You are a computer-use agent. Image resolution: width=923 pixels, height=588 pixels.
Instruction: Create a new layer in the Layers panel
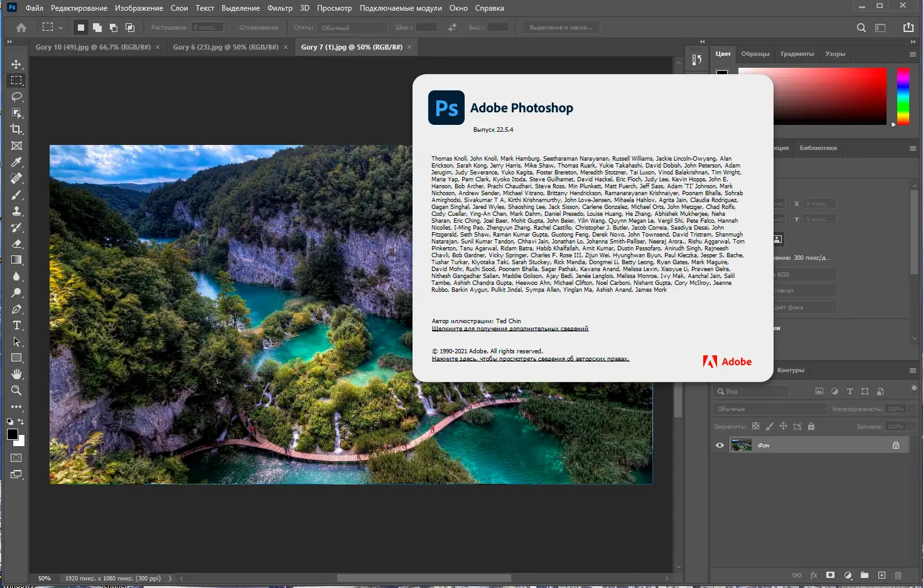(x=882, y=574)
